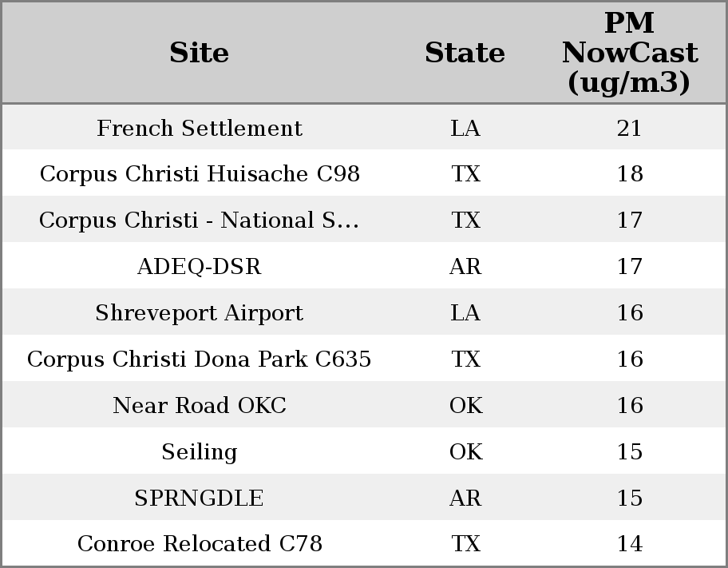This screenshot has width=728, height=568.
Task: Click the PM value 21 for French Settlement
Action: coord(629,128)
